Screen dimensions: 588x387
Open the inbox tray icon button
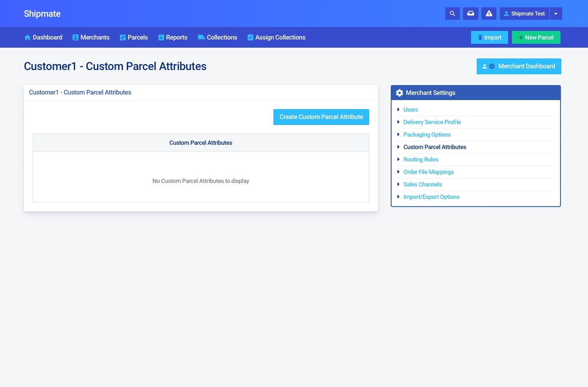(x=471, y=14)
